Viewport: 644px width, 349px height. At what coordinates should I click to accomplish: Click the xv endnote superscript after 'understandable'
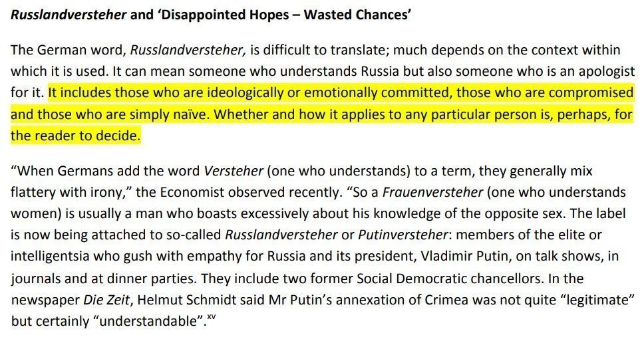tap(212, 316)
